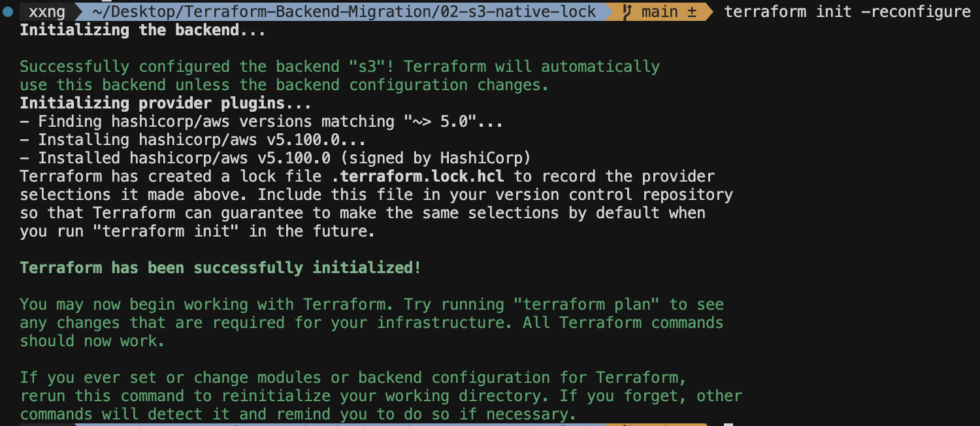This screenshot has width=980, height=426.
Task: Click the "Initializing the backend..." line
Action: pos(142,30)
